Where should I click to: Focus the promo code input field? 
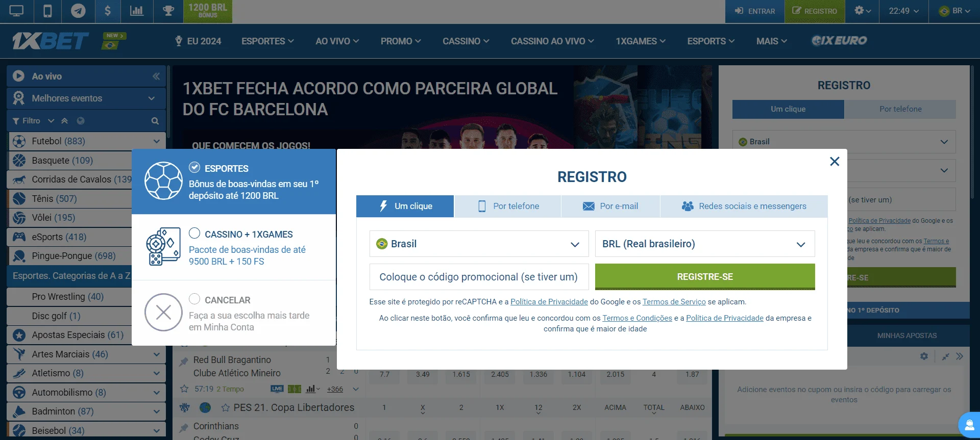pos(479,277)
